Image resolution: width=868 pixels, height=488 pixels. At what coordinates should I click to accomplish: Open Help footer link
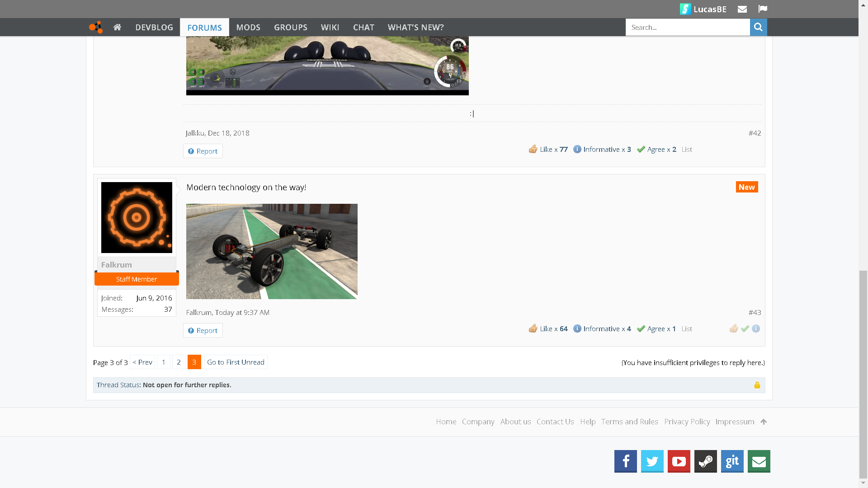click(588, 422)
